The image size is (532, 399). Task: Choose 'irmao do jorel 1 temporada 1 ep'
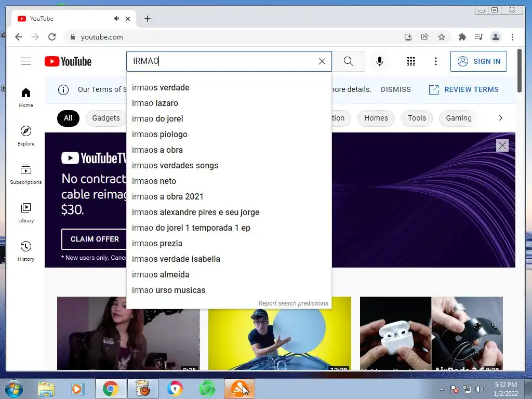coord(229,228)
